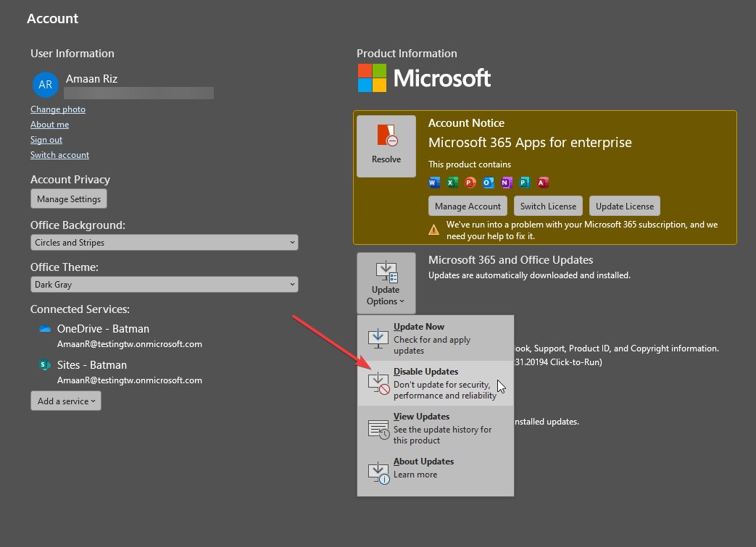This screenshot has height=547, width=756.
Task: Open the Office Background dropdown
Action: tap(164, 242)
